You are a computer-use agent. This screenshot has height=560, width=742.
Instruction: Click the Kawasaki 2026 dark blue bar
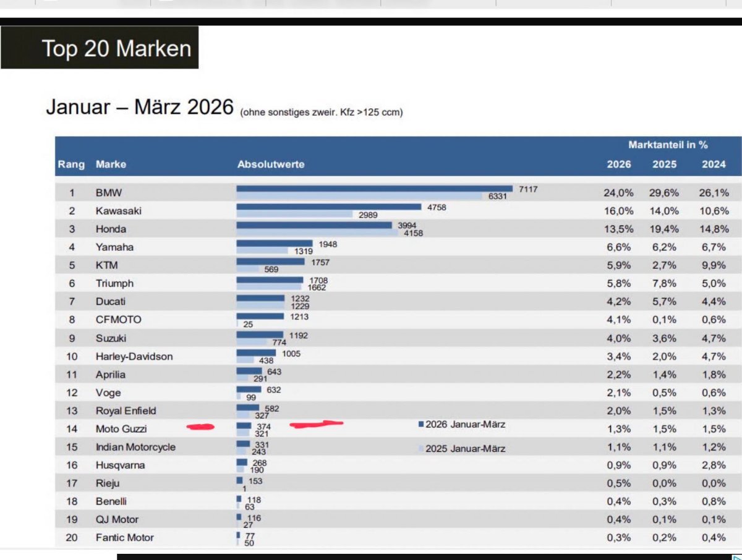pos(328,207)
